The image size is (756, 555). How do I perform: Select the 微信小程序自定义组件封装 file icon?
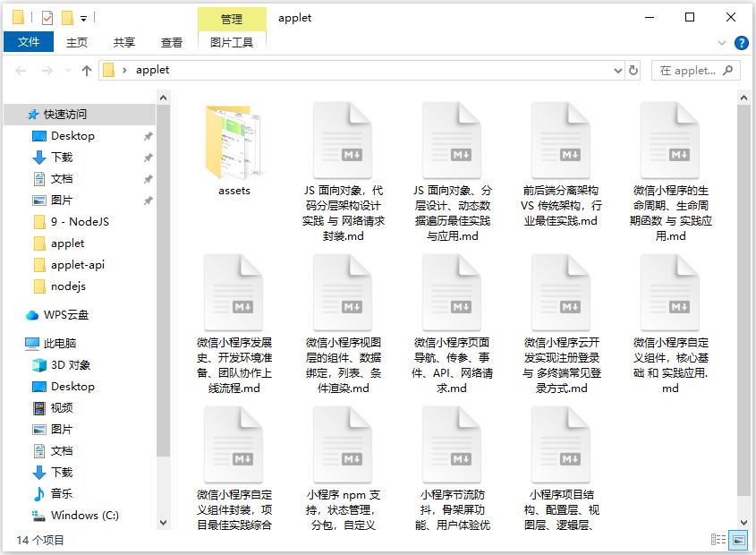(x=234, y=445)
